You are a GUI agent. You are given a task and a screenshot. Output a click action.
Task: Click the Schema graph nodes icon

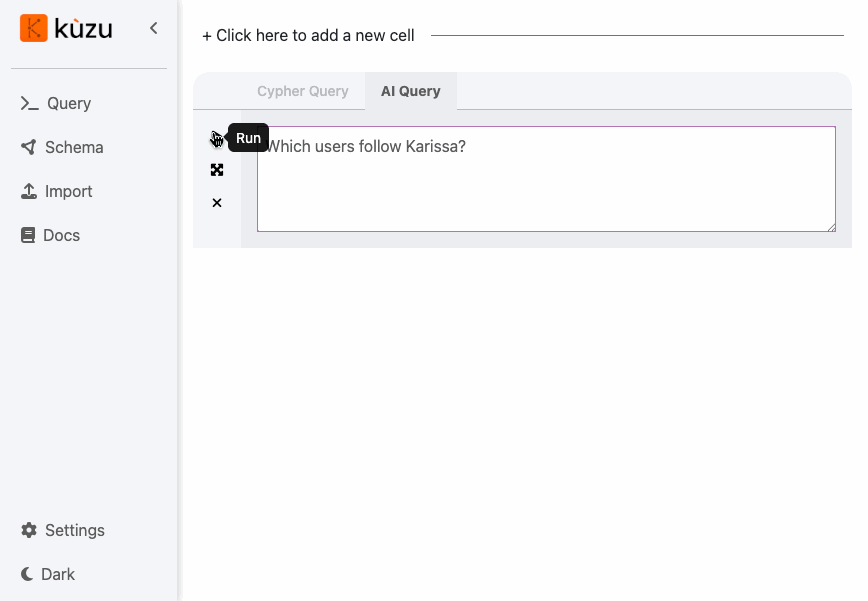[x=28, y=147]
